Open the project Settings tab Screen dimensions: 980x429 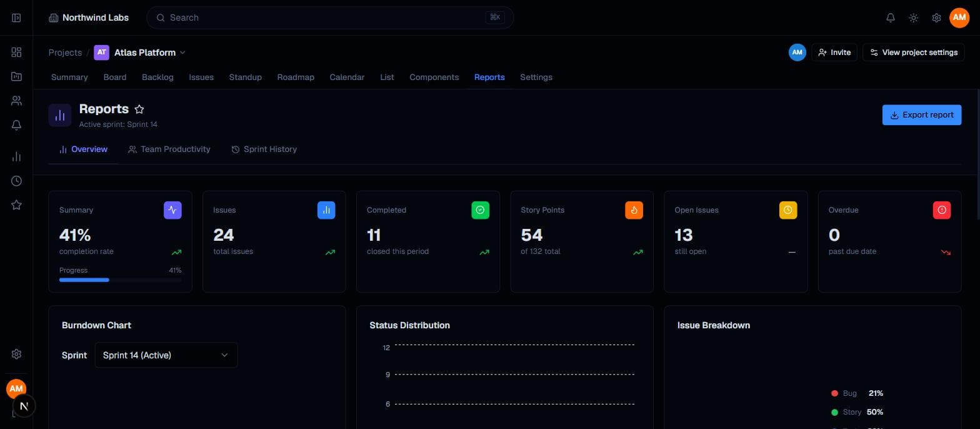(x=536, y=77)
